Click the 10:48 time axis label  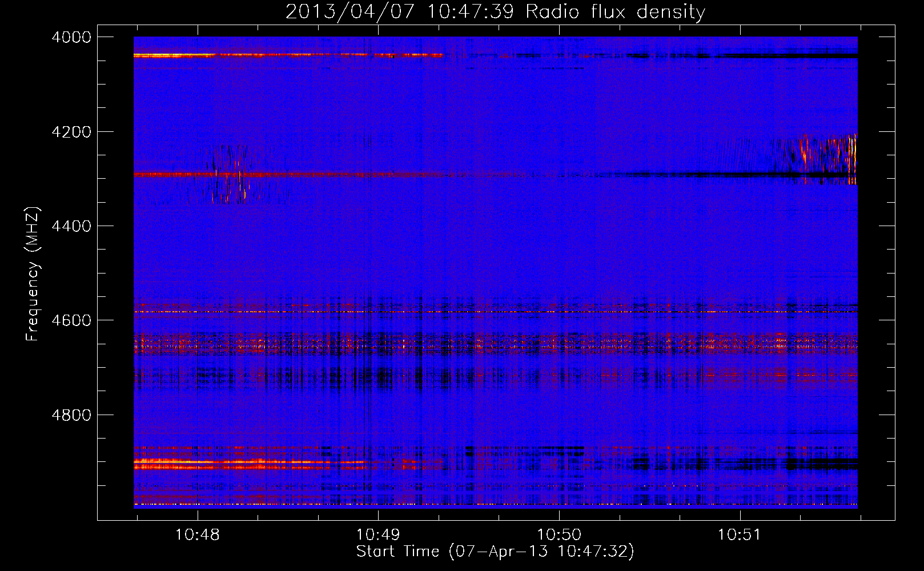tap(197, 535)
